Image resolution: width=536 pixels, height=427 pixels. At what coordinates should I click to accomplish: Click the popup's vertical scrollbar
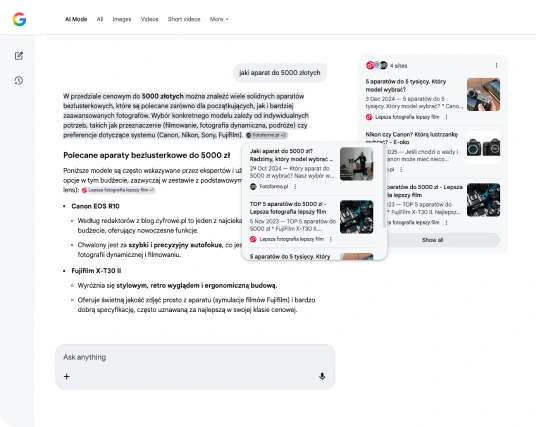coord(385,186)
